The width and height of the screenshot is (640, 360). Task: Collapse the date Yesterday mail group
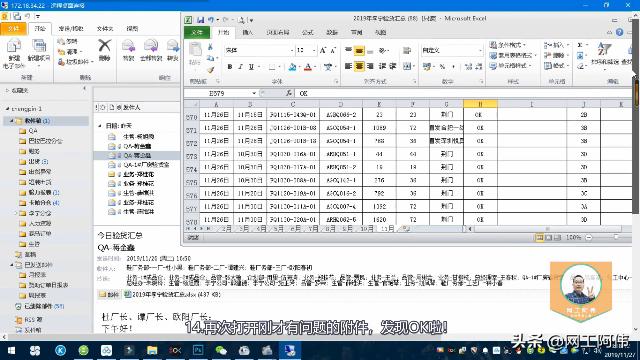click(x=100, y=126)
